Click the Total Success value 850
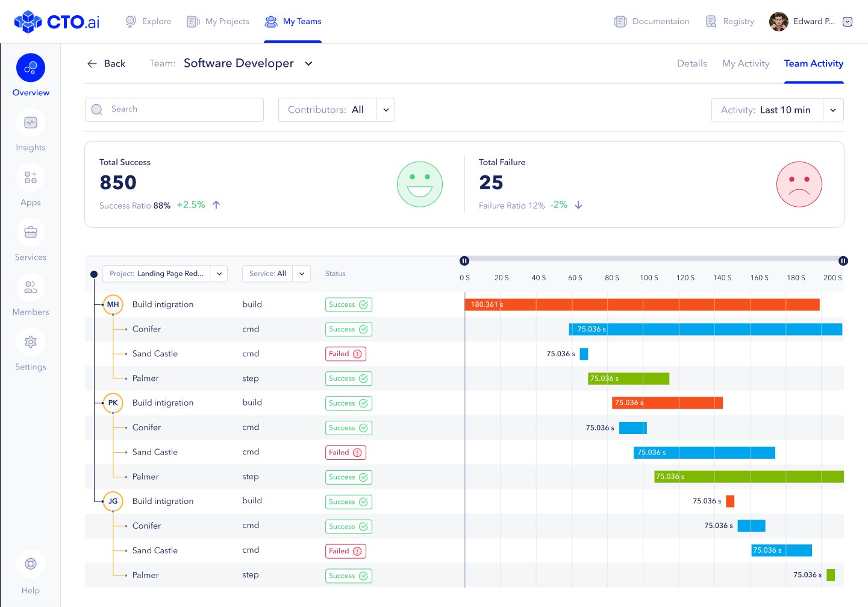The height and width of the screenshot is (607, 868). point(118,183)
